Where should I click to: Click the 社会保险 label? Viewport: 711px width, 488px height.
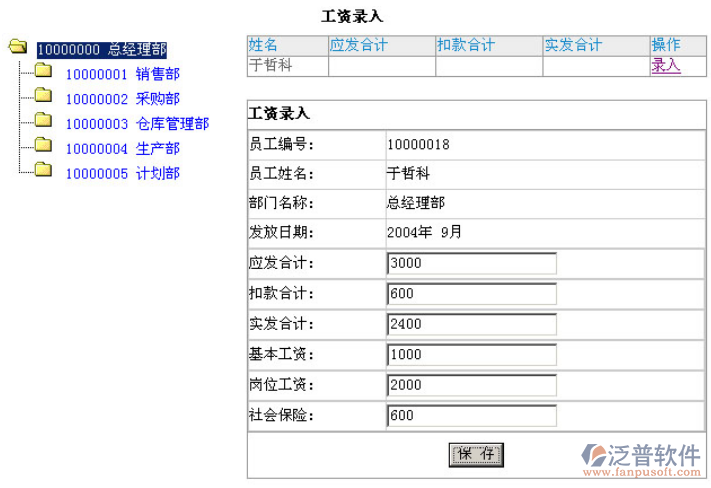coord(282,415)
